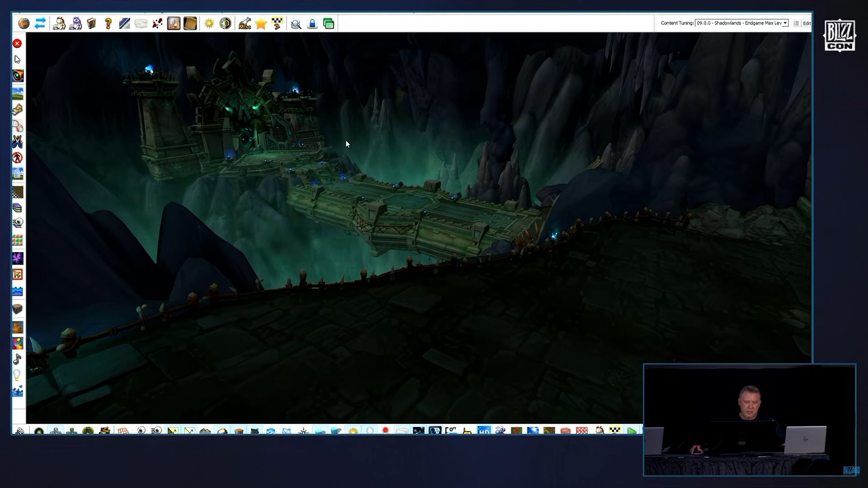Click the blue water waves sidebar icon
Image resolution: width=868 pixels, height=488 pixels.
click(17, 291)
